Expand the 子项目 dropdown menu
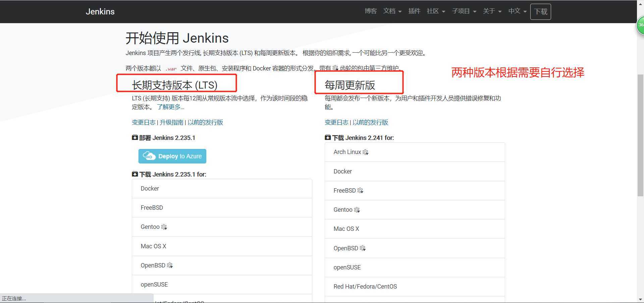The image size is (644, 303). (x=464, y=11)
